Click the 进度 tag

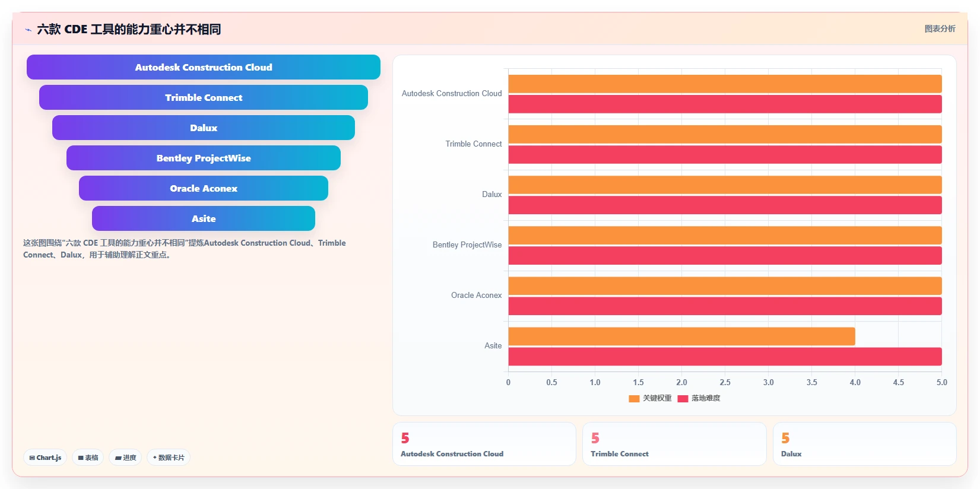(125, 458)
